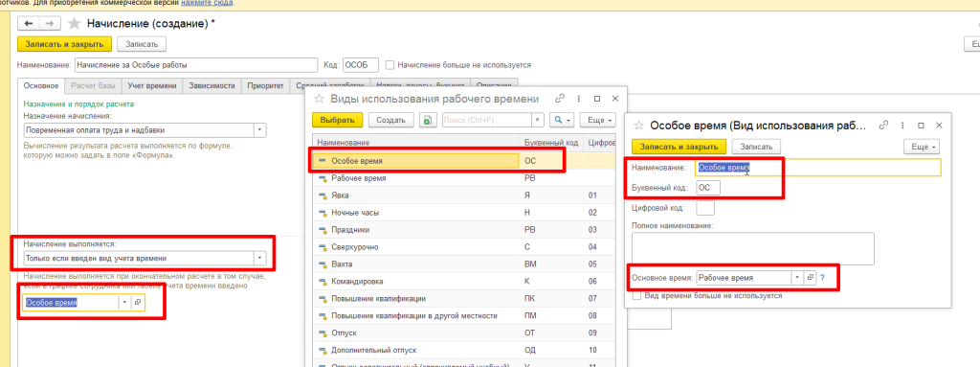Click Записать и закрыть in Начисление form
980x367 pixels.
(x=65, y=44)
